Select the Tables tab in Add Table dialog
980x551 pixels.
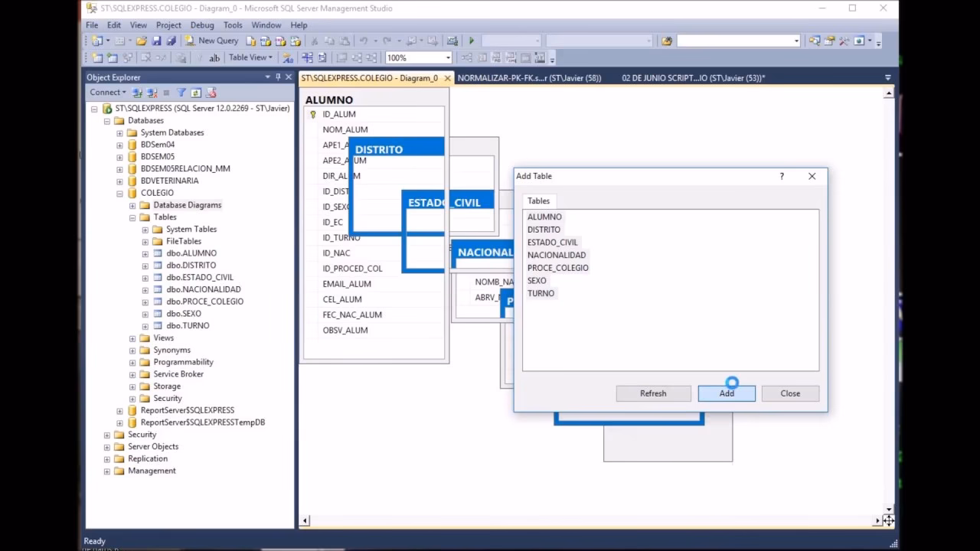pos(538,201)
